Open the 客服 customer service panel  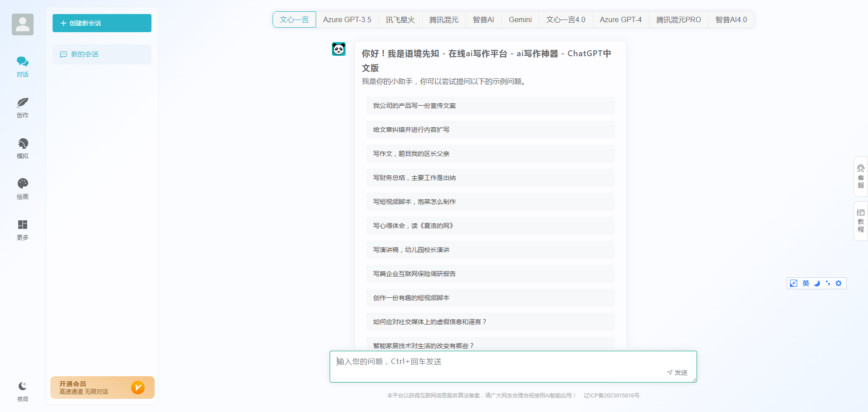tap(861, 176)
